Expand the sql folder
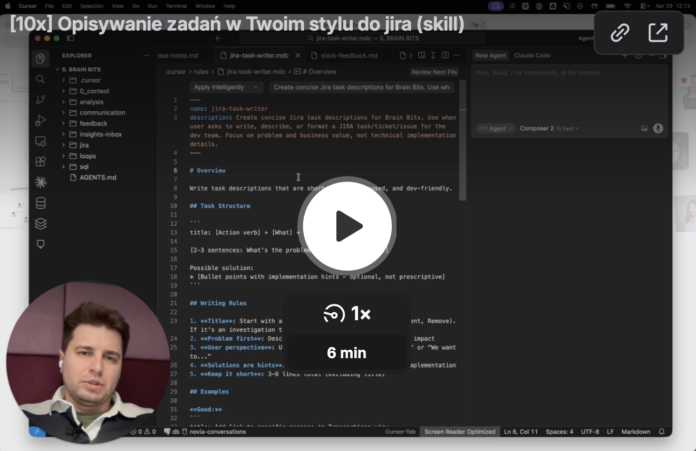 click(x=84, y=166)
